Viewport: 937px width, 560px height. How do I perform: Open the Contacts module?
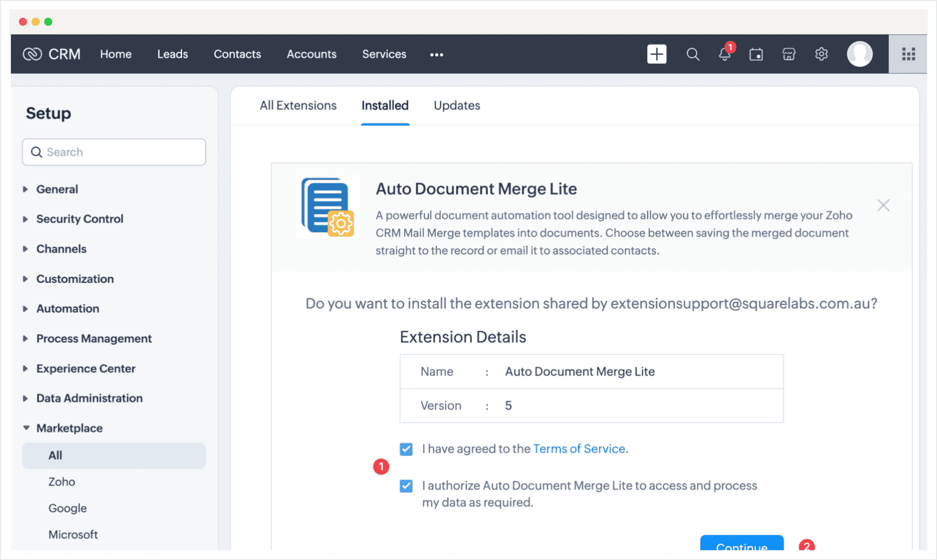coord(237,54)
